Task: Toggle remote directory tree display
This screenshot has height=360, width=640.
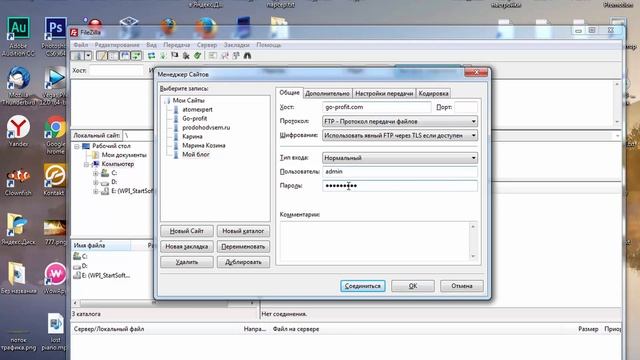Action: [124, 56]
